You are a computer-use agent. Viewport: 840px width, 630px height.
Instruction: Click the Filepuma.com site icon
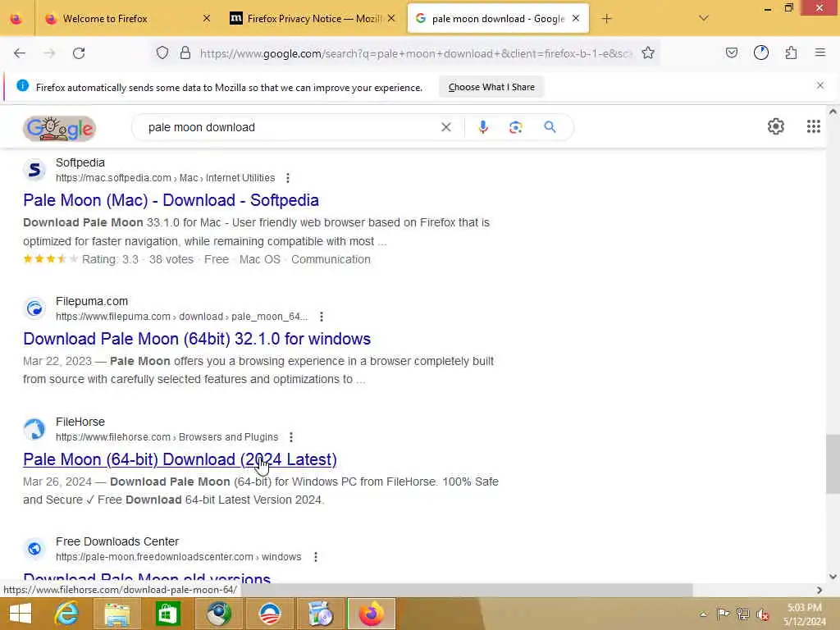click(x=34, y=308)
